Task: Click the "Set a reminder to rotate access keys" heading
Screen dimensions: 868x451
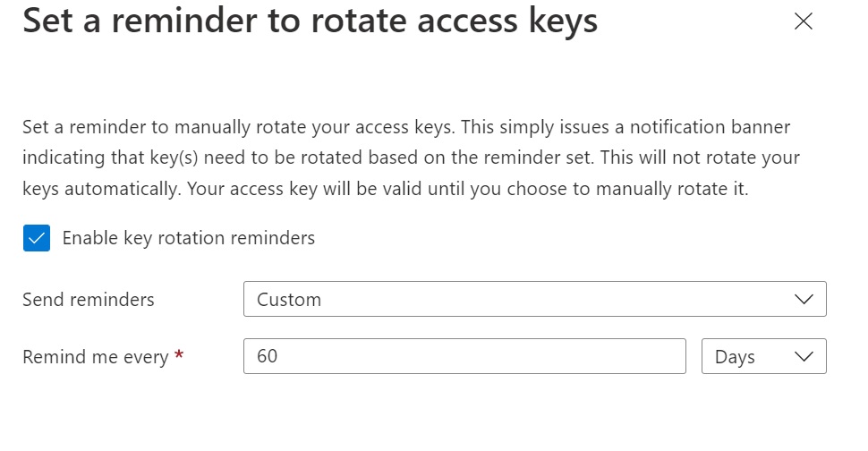Action: click(310, 21)
